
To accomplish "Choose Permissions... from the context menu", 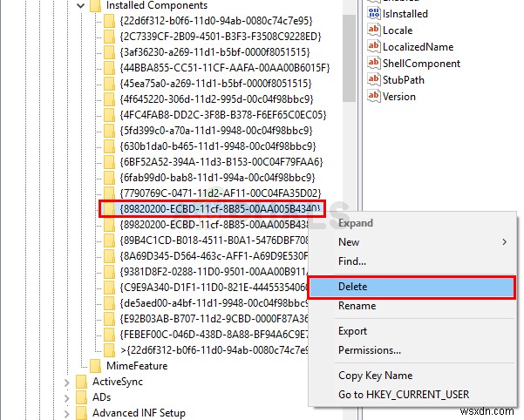I will (412, 350).
